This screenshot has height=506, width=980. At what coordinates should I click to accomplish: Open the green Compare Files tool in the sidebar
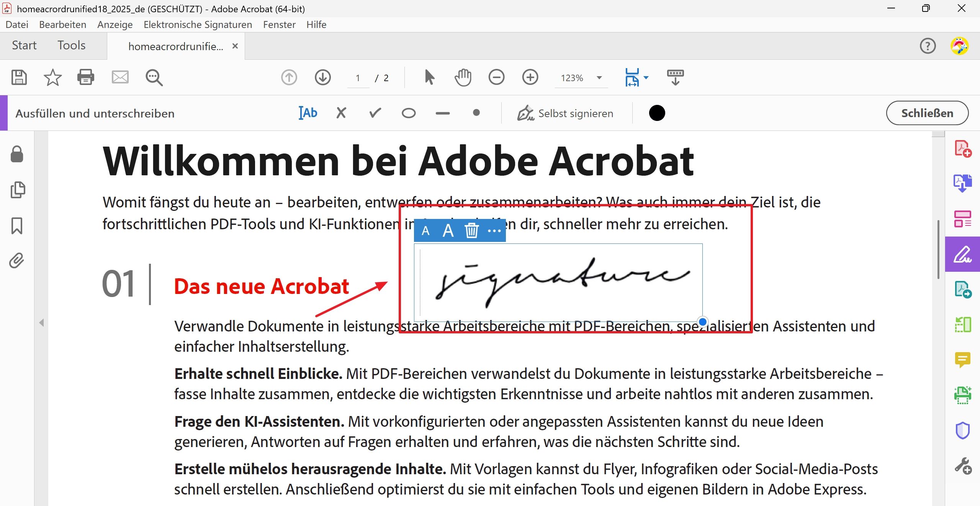point(962,325)
